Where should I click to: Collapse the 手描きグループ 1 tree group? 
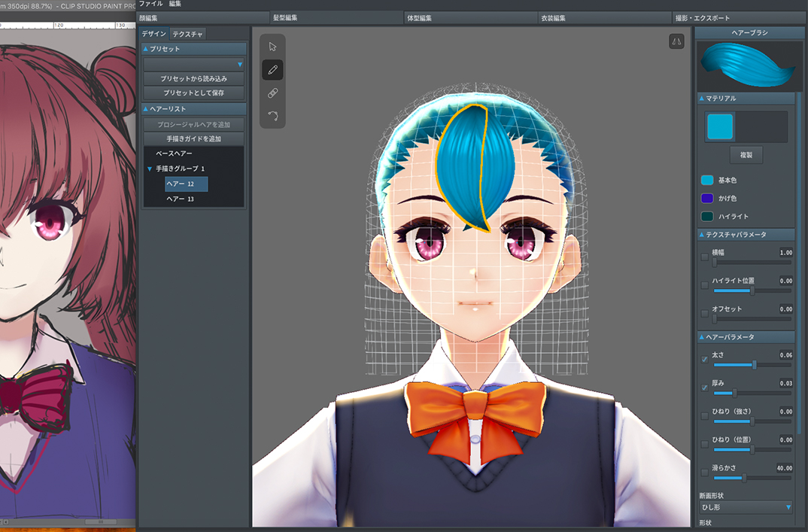tap(150, 169)
